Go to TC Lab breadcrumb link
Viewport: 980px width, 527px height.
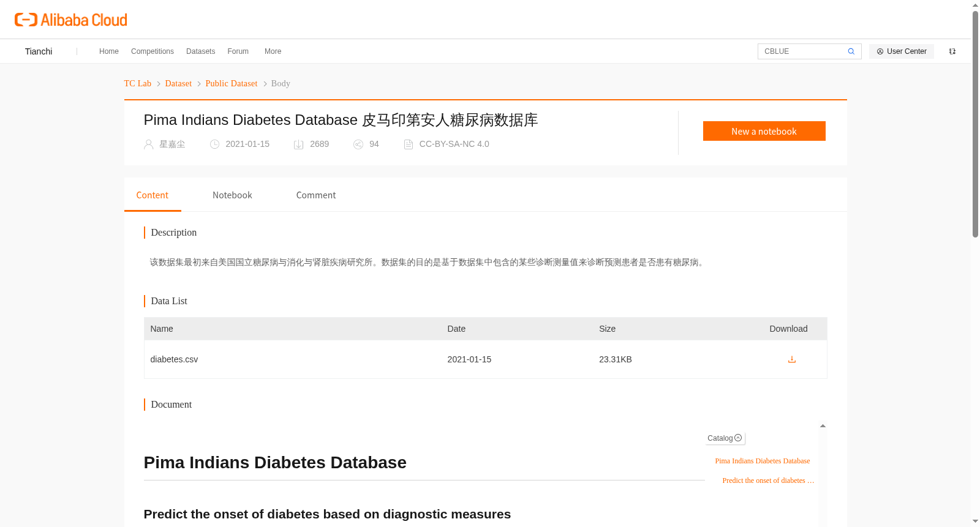138,83
